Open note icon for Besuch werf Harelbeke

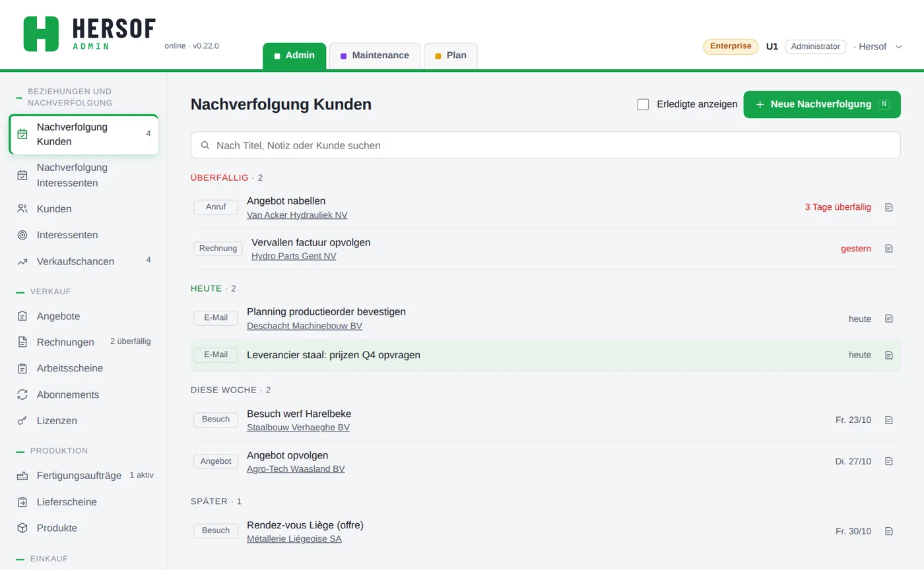pos(889,420)
